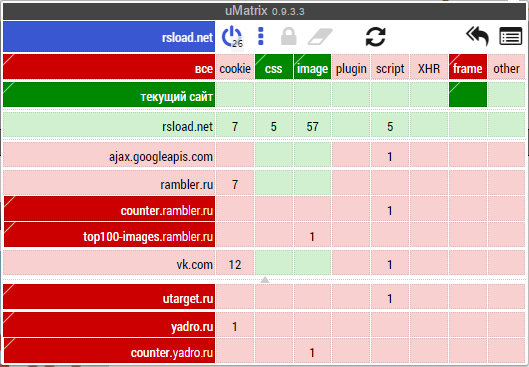The width and height of the screenshot is (529, 367).
Task: Click the rambler.ru row label
Action: tap(109, 182)
